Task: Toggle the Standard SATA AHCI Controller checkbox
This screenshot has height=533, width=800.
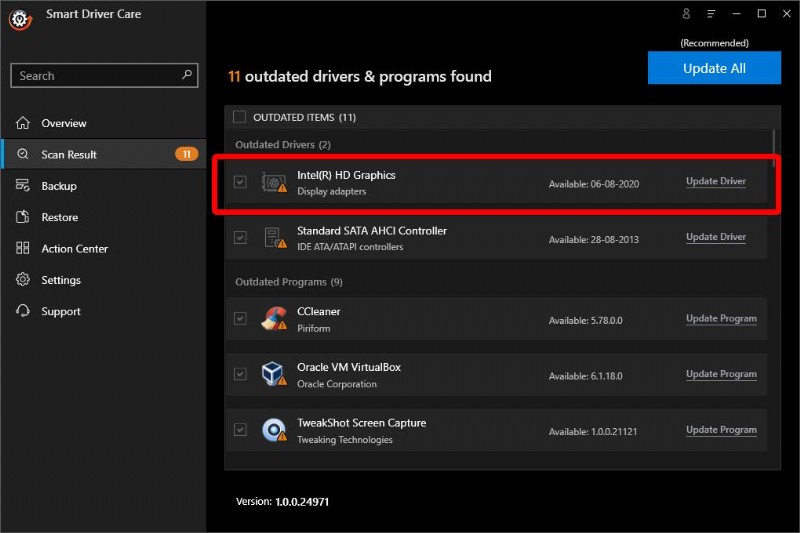Action: click(240, 238)
